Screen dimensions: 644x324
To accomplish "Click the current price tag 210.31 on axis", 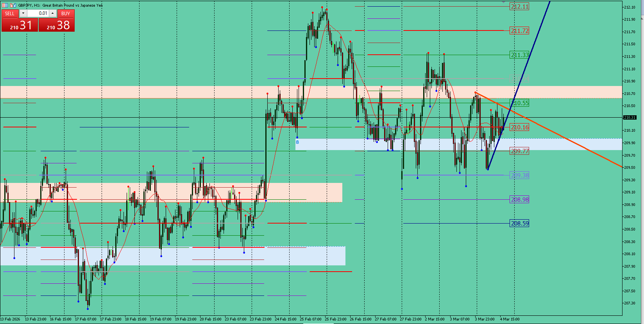I will pos(630,117).
